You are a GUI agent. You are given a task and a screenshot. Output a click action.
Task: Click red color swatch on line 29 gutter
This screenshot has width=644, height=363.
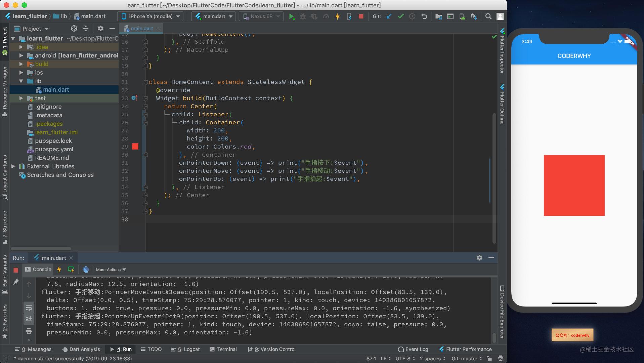[x=135, y=147]
